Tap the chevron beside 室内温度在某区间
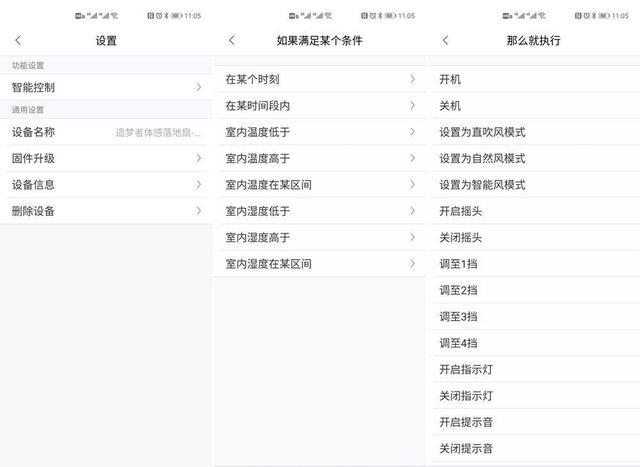Image resolution: width=640 pixels, height=467 pixels. 413,185
